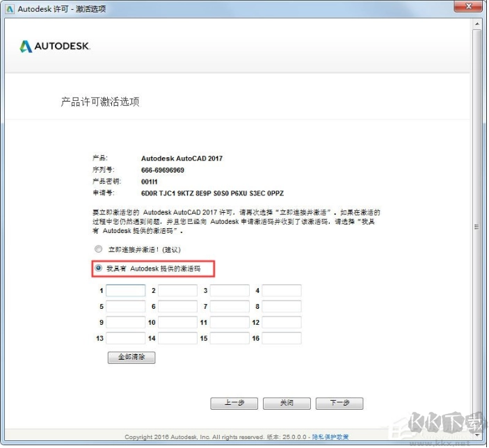Click activation code field 2

(177, 291)
